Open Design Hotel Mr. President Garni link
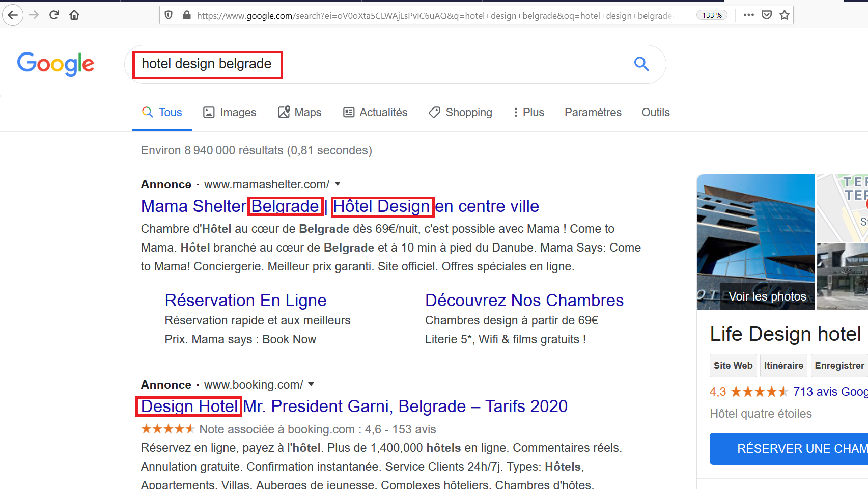This screenshot has width=868, height=489. [354, 406]
